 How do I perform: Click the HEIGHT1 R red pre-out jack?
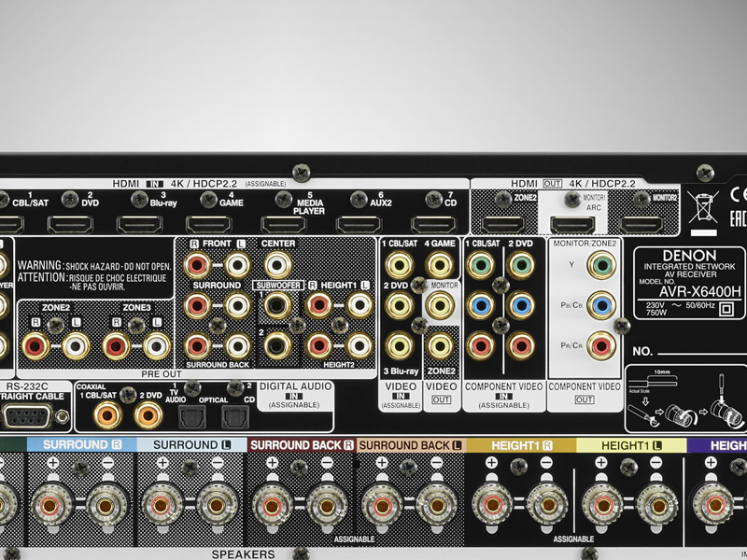tap(318, 305)
